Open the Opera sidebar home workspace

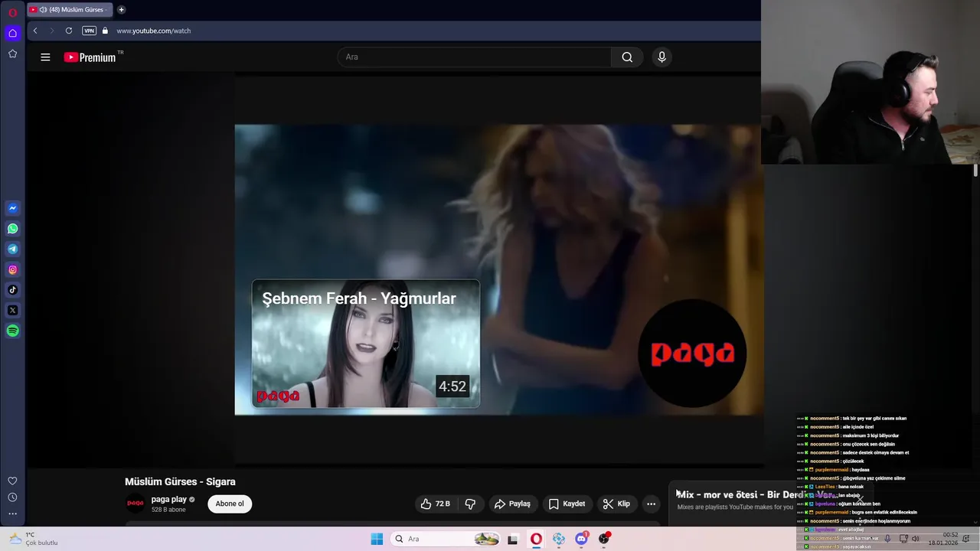coord(12,33)
